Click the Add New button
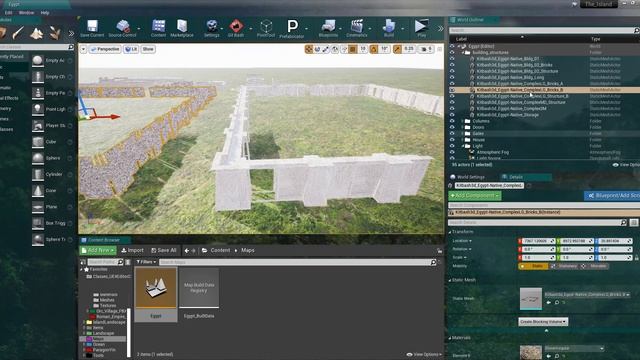 [98, 250]
